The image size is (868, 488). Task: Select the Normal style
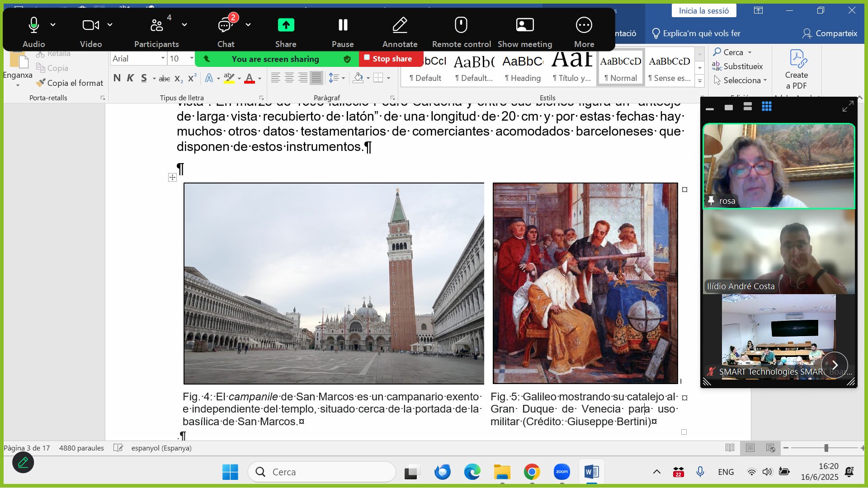(x=621, y=68)
